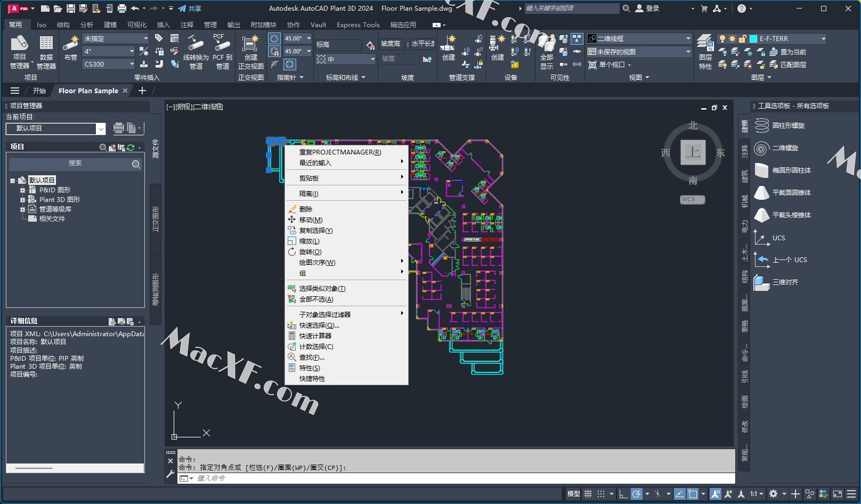Switch to the 分析 ribbon tab
This screenshot has width=861, height=504.
point(86,25)
